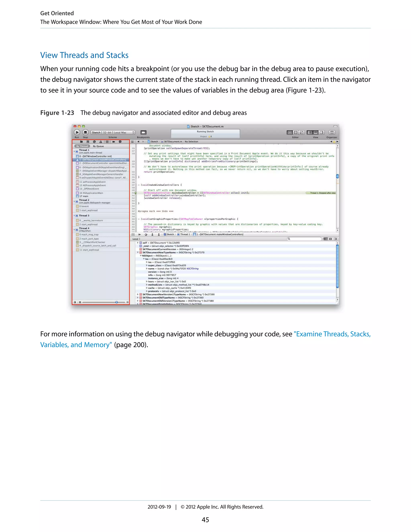Click SKTDocument.m in the jump bar
Image resolution: width=411 pixels, height=532 pixels.
[171, 142]
